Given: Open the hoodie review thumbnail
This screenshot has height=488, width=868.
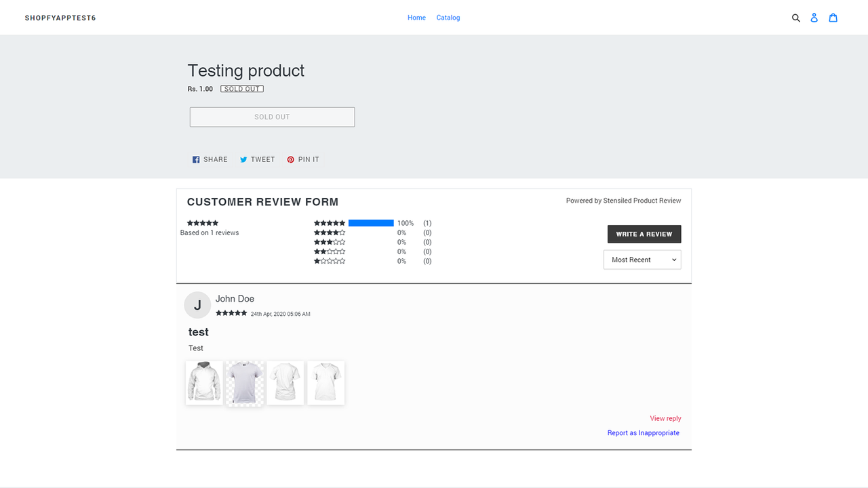Looking at the screenshot, I should click(x=203, y=382).
